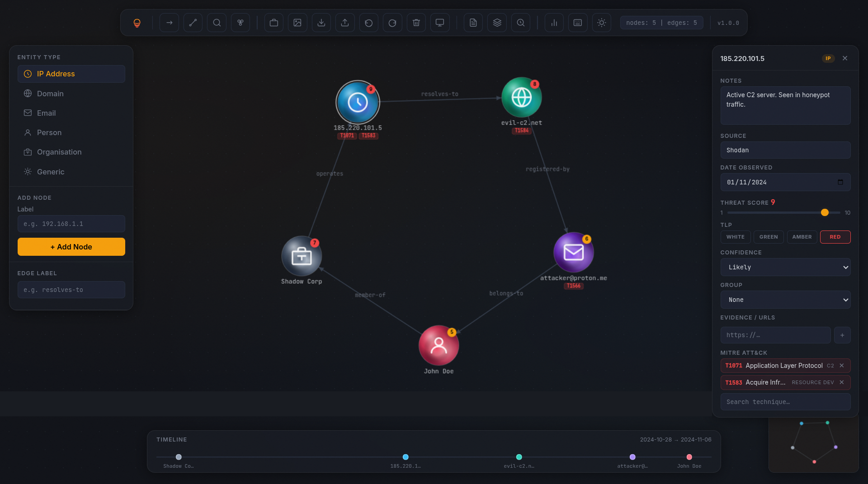
Task: Choose Domain entity type
Action: [71, 94]
